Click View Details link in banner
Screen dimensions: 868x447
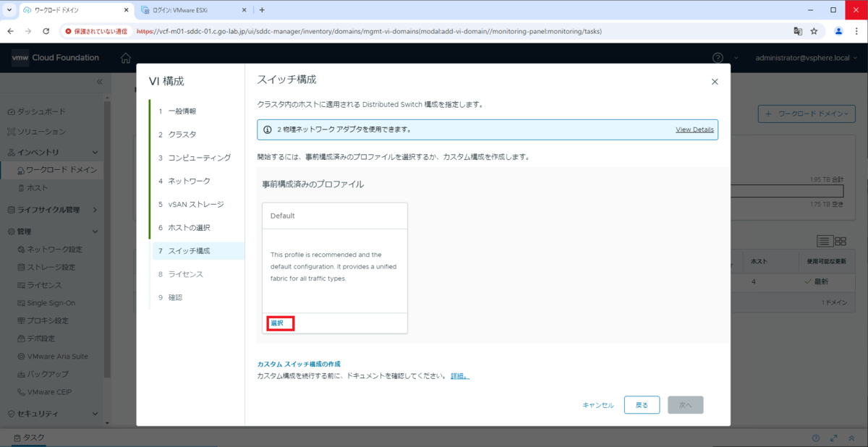pyautogui.click(x=694, y=129)
